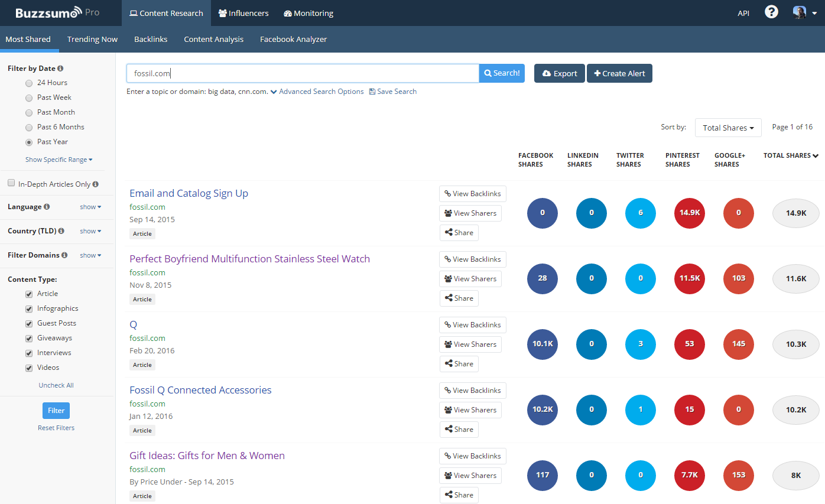Screen dimensions: 825x504
Task: Click the Save Search icon
Action: (372, 92)
